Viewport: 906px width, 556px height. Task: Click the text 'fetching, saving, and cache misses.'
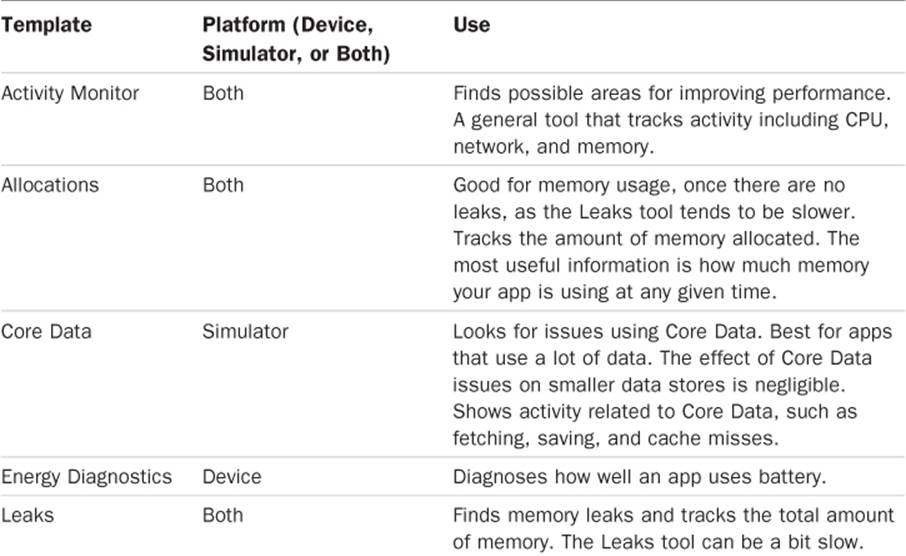[616, 438]
